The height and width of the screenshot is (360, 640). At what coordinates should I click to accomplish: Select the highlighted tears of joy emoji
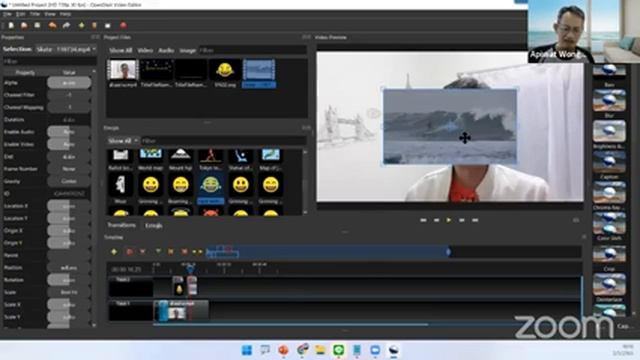[x=211, y=189]
